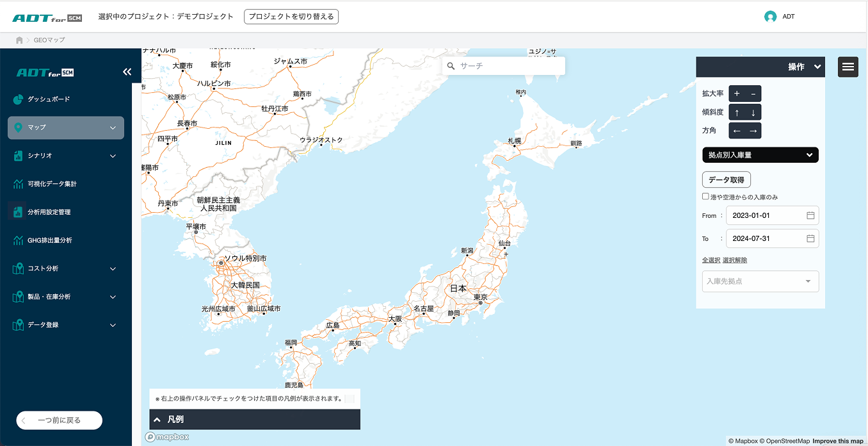Click the zoom in plus button
868x446 pixels.
(x=737, y=94)
